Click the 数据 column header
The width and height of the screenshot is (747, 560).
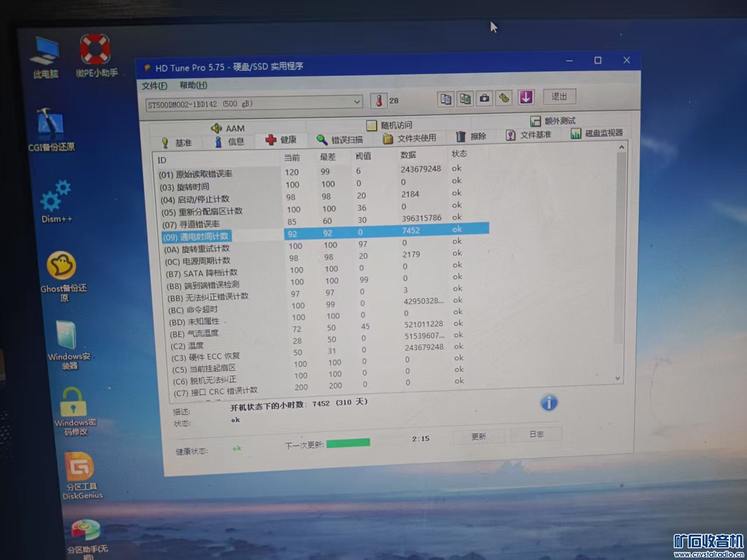pyautogui.click(x=408, y=155)
